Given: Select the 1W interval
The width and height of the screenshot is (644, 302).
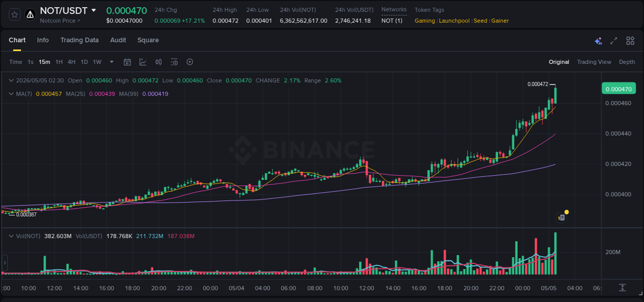Looking at the screenshot, I should [x=97, y=62].
